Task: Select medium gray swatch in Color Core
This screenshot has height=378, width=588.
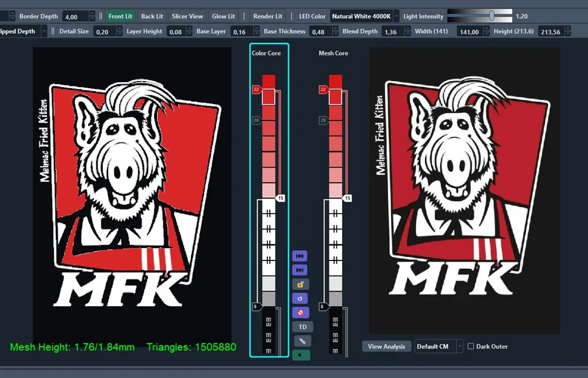Action: coord(269,299)
